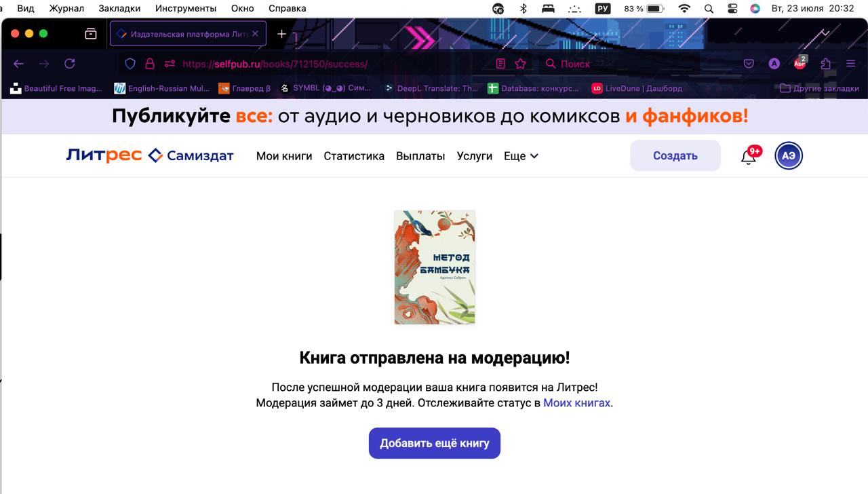868x494 pixels.
Task: Open the Окно menu
Action: [242, 8]
